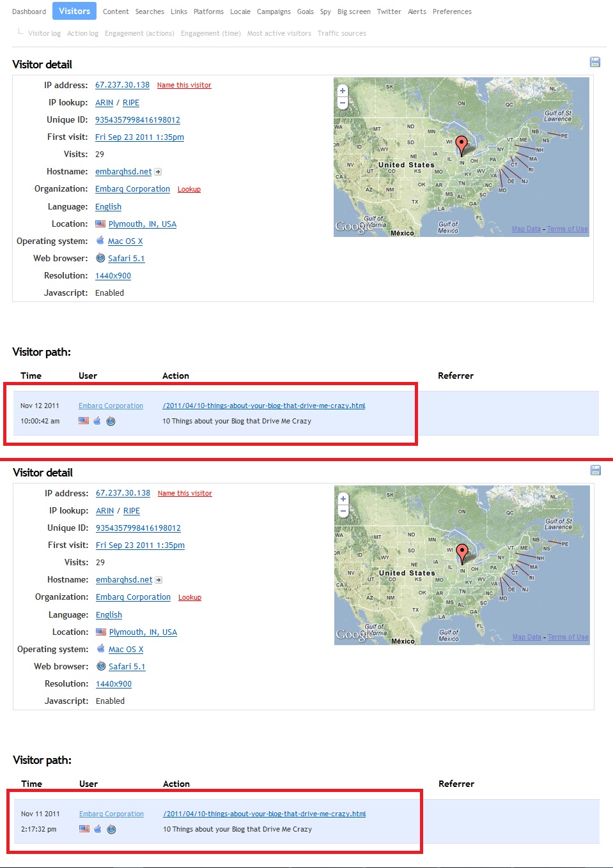Switch to the Platforms section

pos(208,11)
